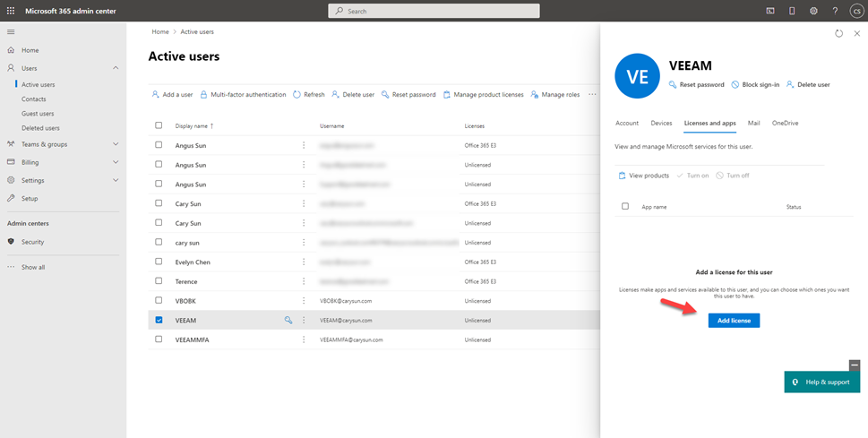
Task: Open user Evelyn Chen
Action: (x=192, y=262)
